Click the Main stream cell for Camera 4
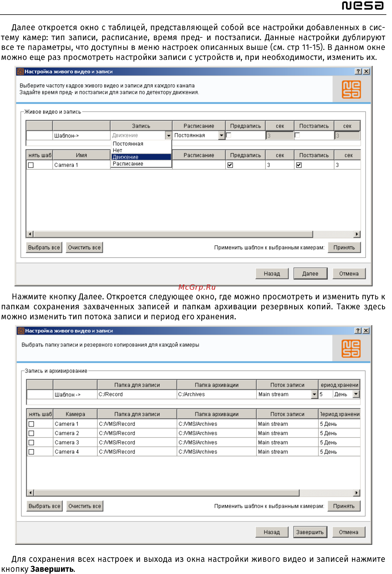Viewport: 392px width, 574px height. point(287,452)
